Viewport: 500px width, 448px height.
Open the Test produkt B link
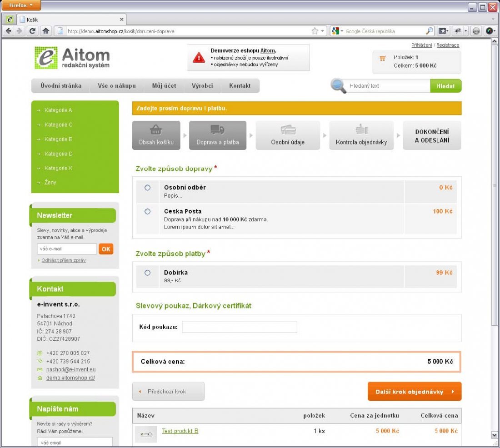pyautogui.click(x=180, y=431)
